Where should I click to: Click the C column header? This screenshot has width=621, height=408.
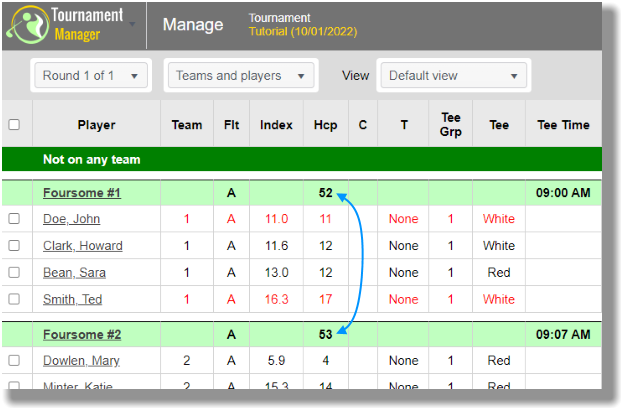[x=363, y=125]
